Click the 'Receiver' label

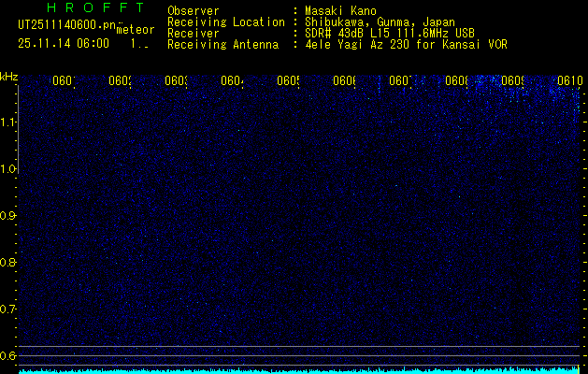(x=194, y=34)
